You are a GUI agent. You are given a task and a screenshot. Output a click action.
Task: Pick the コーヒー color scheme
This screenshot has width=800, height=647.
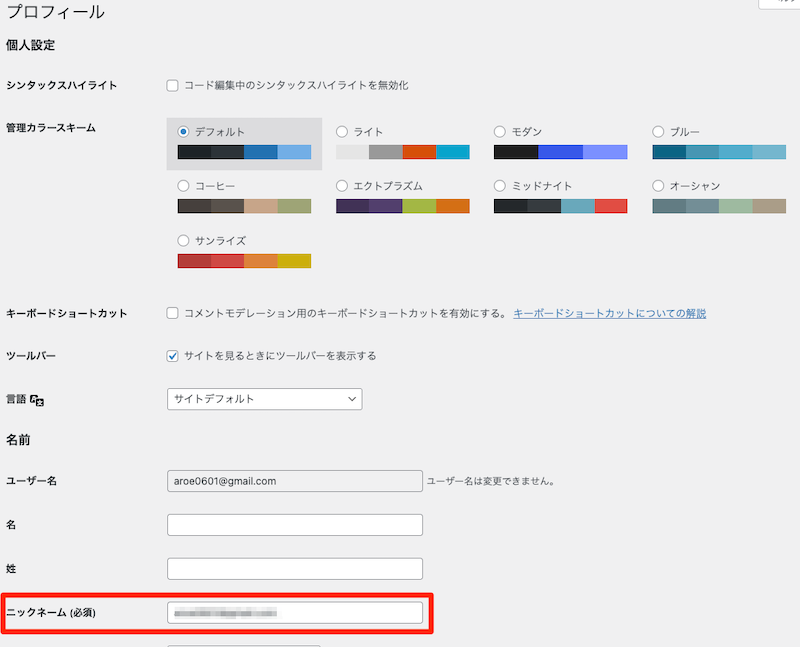183,186
